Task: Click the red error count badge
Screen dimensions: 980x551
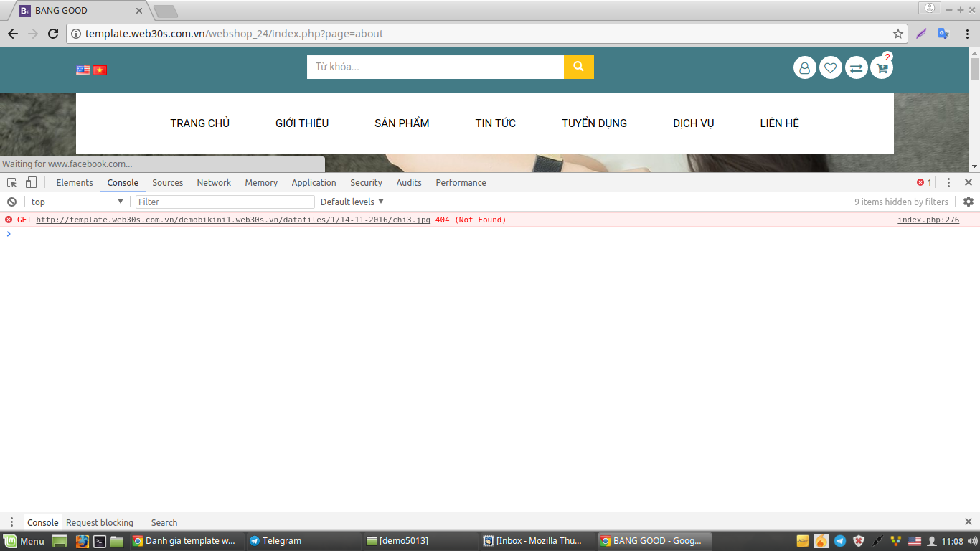Action: click(x=924, y=182)
